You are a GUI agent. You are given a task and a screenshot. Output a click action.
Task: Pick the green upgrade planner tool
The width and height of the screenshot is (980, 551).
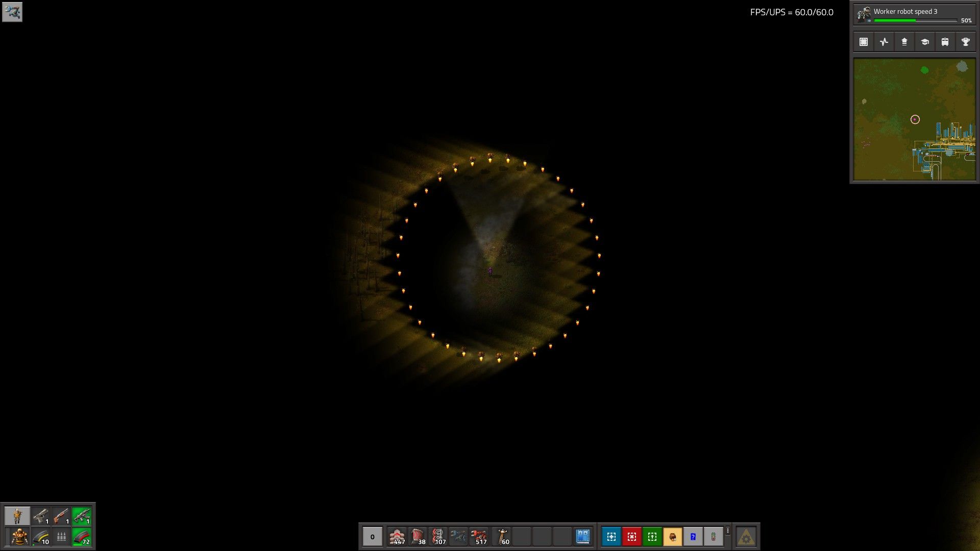652,536
